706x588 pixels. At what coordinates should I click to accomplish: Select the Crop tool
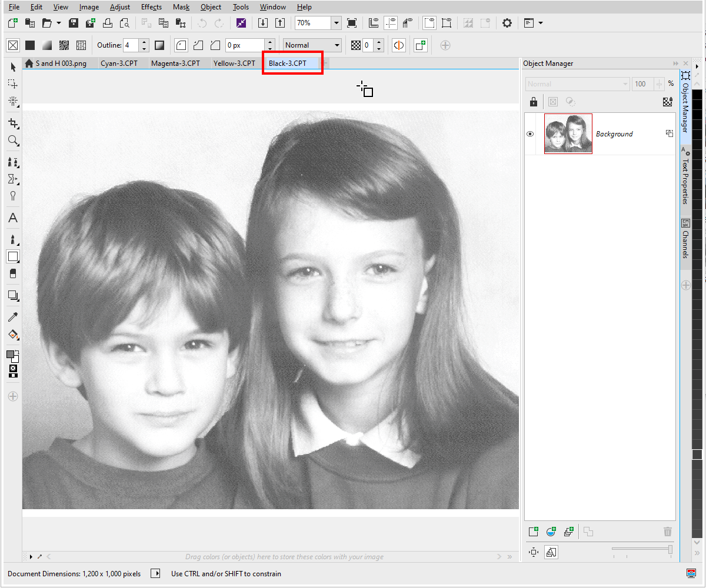[x=13, y=123]
